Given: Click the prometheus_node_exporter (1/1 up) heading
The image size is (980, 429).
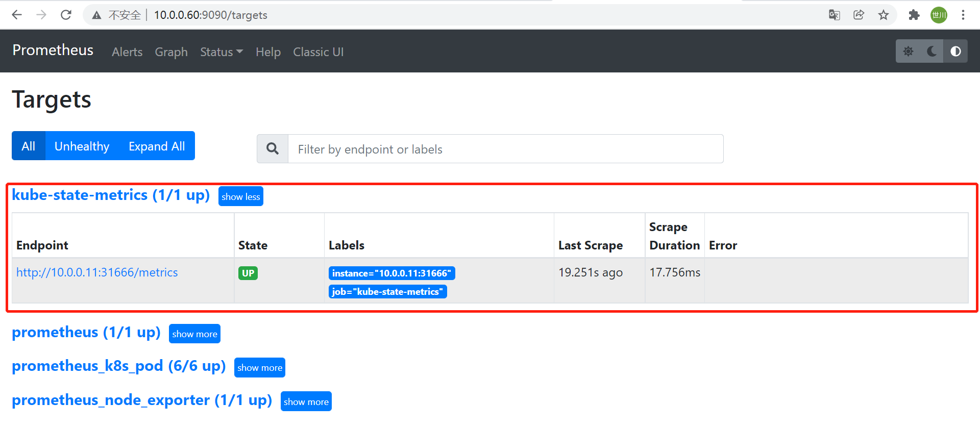Looking at the screenshot, I should 142,400.
